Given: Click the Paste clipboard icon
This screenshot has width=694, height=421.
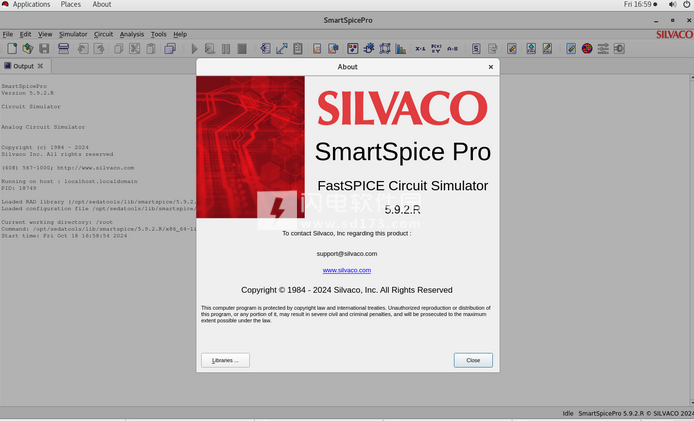Looking at the screenshot, I should coord(151,49).
